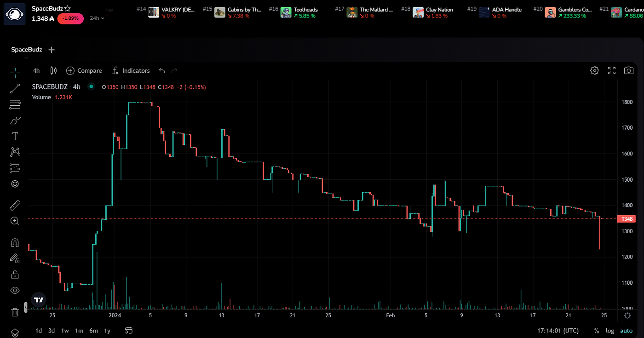The height and width of the screenshot is (338, 644).
Task: Toggle auto scale mode
Action: point(626,331)
